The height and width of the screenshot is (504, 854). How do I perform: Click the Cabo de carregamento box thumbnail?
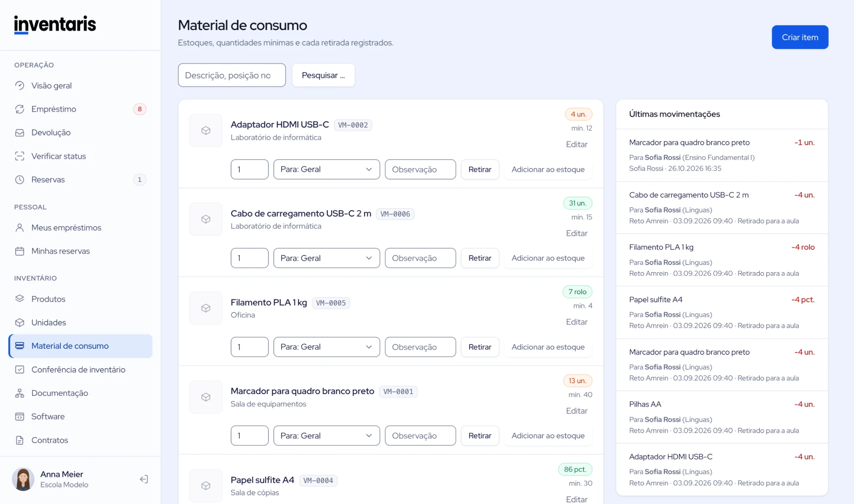tap(205, 219)
